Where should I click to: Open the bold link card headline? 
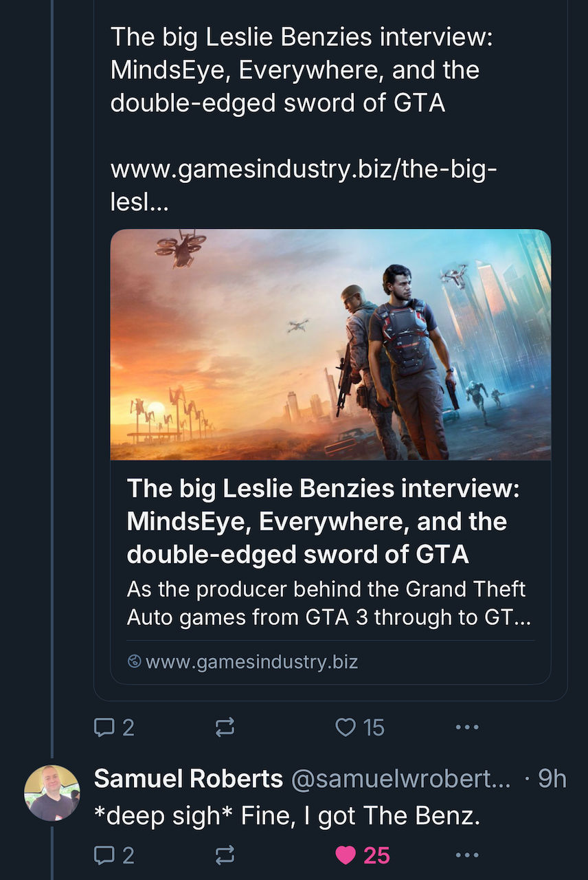324,520
